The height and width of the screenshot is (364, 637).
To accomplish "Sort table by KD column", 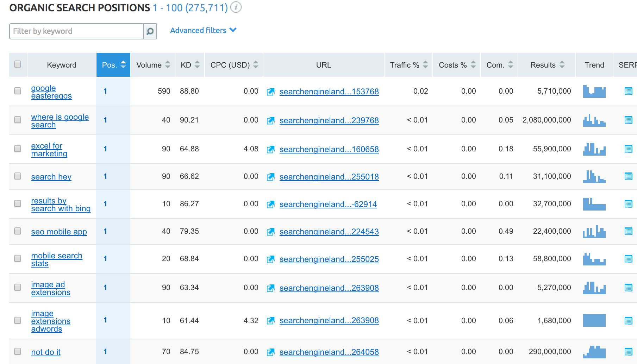I will point(190,65).
